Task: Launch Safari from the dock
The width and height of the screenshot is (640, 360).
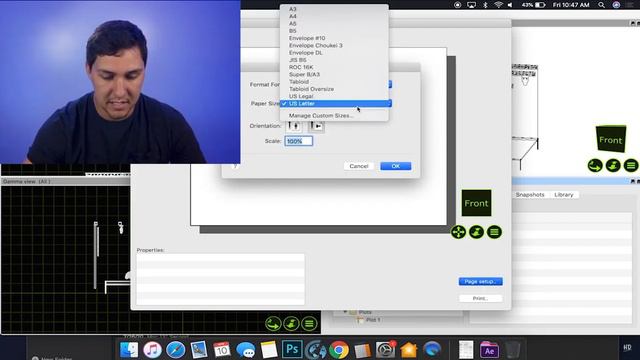Action: [176, 350]
